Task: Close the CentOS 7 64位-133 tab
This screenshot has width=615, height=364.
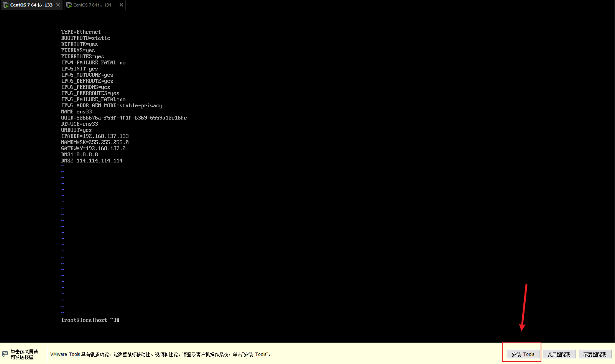Action: [58, 5]
